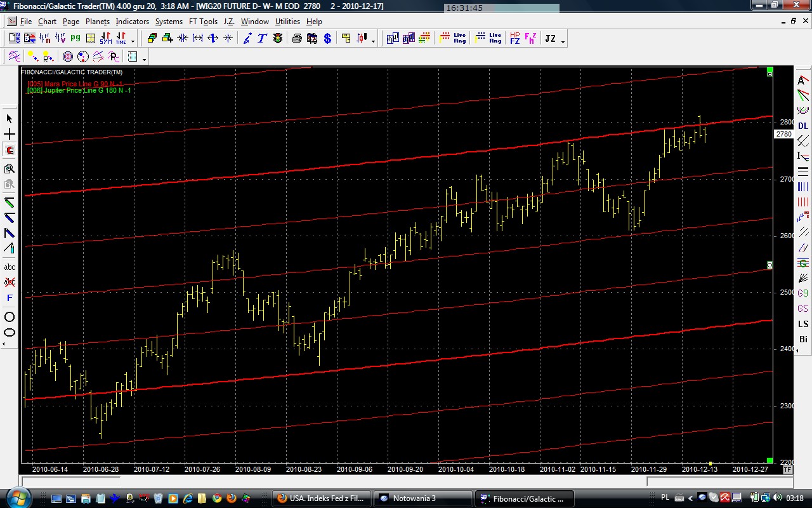This screenshot has height=508, width=812.
Task: Expand the dropdown next to the candlestick icon
Action: tap(373, 41)
